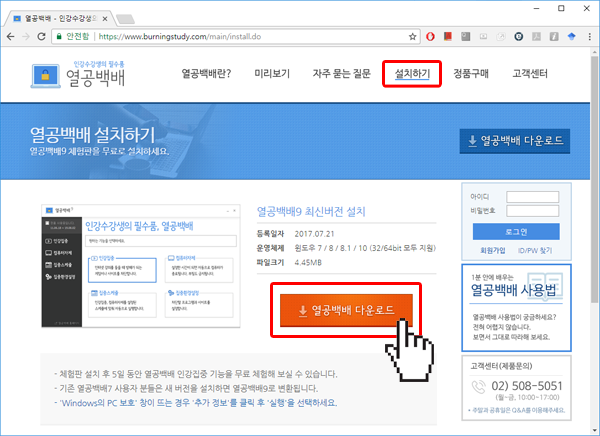Image resolution: width=600 pixels, height=436 pixels.
Task: Select the 열공백배 browser tab
Action: [57, 18]
